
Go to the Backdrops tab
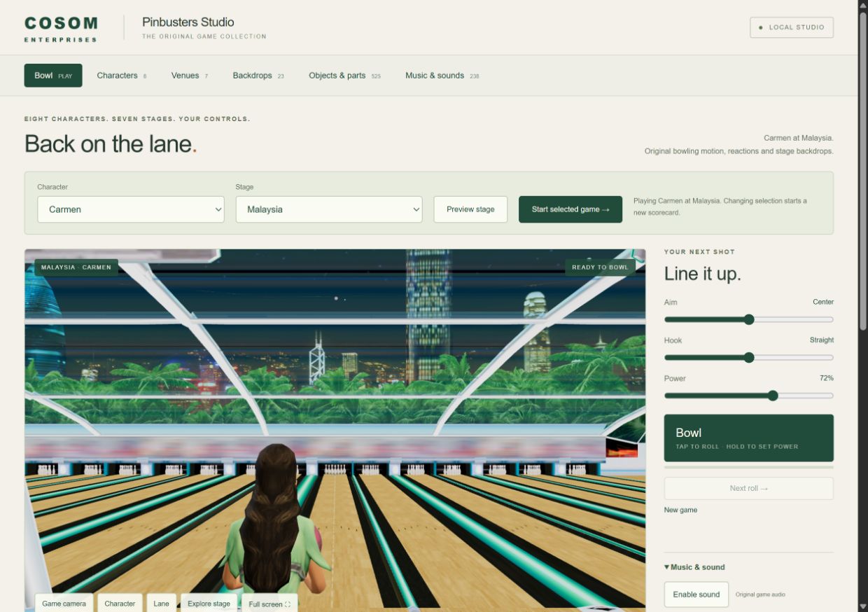258,76
